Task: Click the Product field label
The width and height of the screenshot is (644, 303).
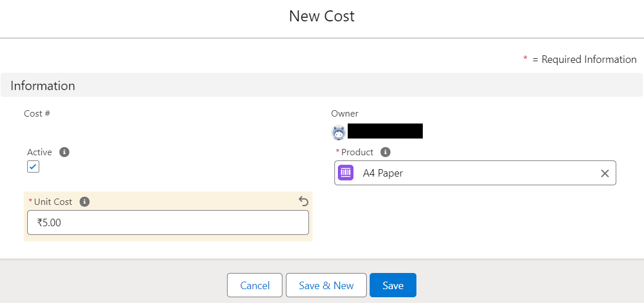Action: point(357,152)
